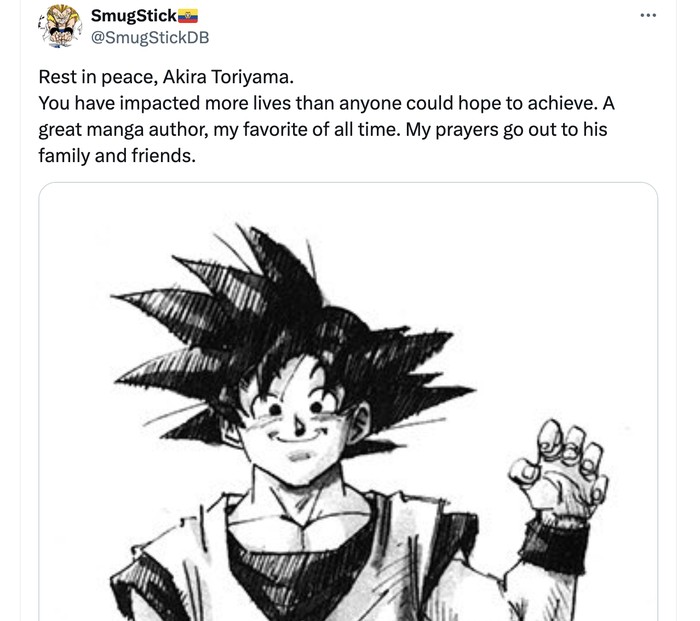Click the text 'family and friends.'
This screenshot has width=700, height=621.
tap(117, 156)
